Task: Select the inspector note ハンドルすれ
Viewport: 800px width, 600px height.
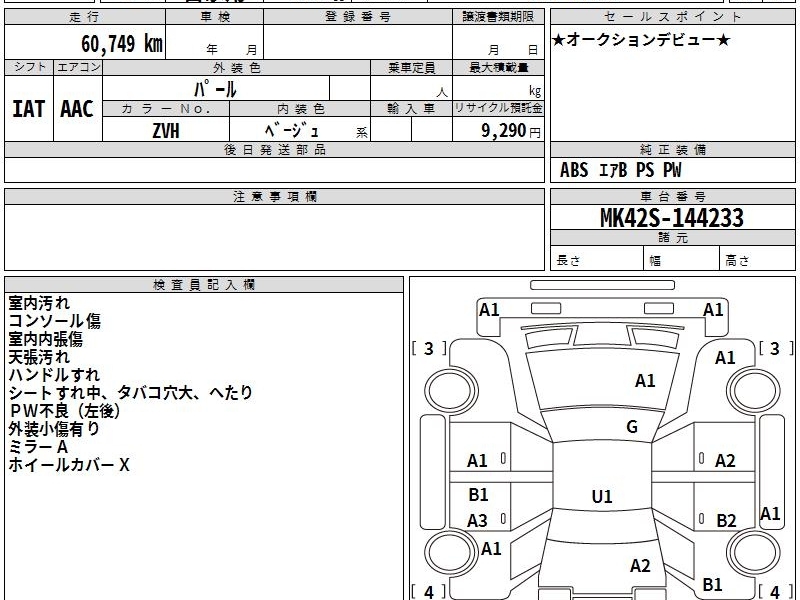Action: pyautogui.click(x=54, y=374)
